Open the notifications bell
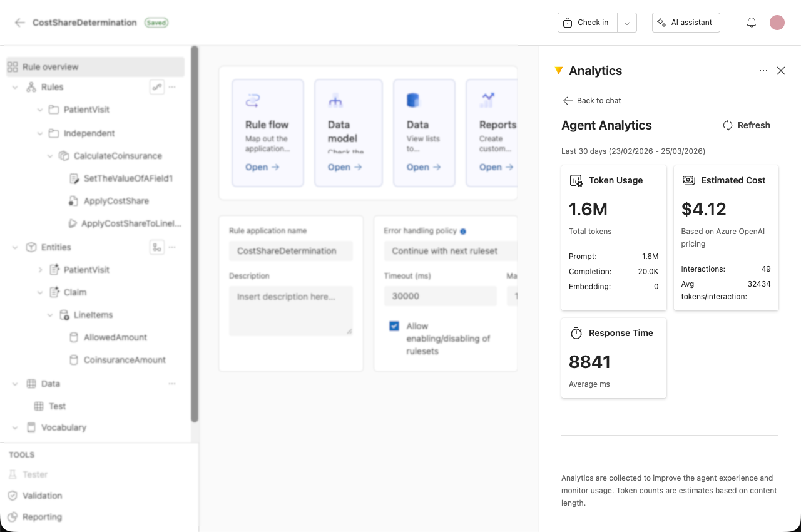Viewport: 801px width, 532px height. coord(751,22)
